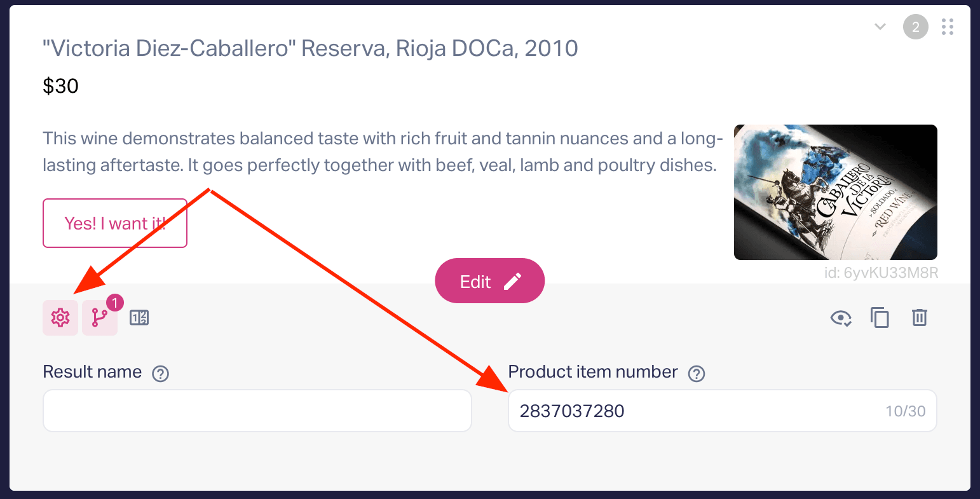Toggle result visibility eye icon
Screen dimensions: 980x499
pyautogui.click(x=841, y=318)
